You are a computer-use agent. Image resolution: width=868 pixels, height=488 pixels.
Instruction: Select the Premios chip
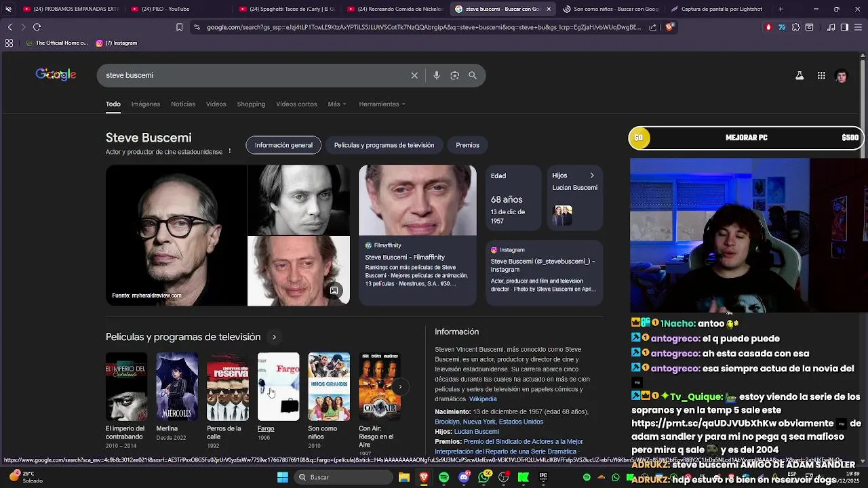467,145
